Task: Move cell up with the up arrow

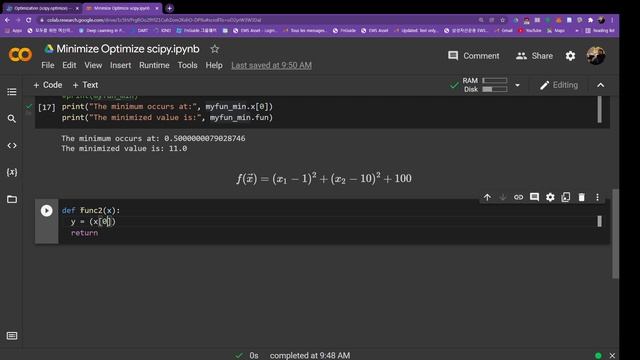Action: click(487, 198)
